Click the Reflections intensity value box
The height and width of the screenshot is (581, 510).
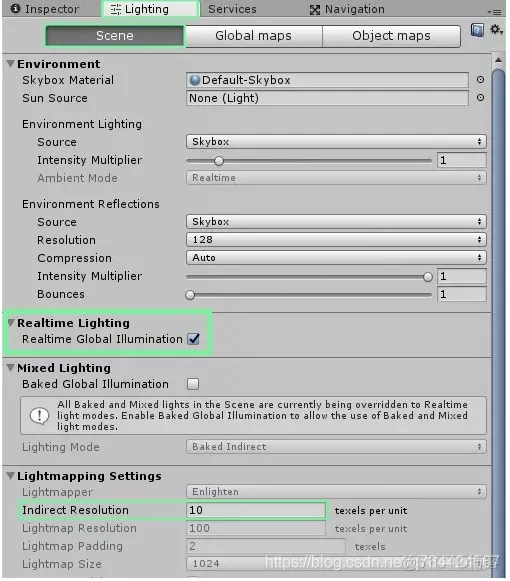click(x=462, y=276)
